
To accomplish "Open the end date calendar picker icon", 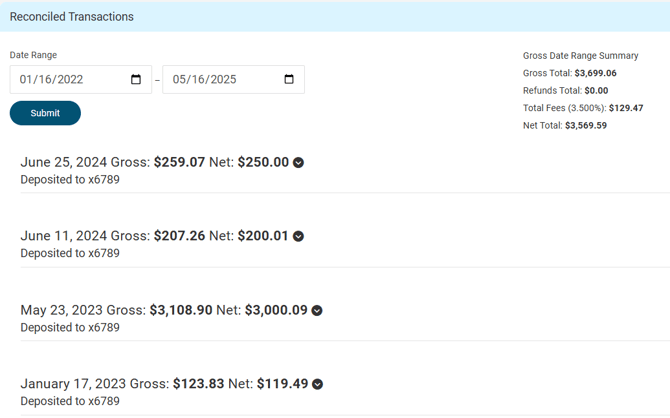I will (289, 79).
